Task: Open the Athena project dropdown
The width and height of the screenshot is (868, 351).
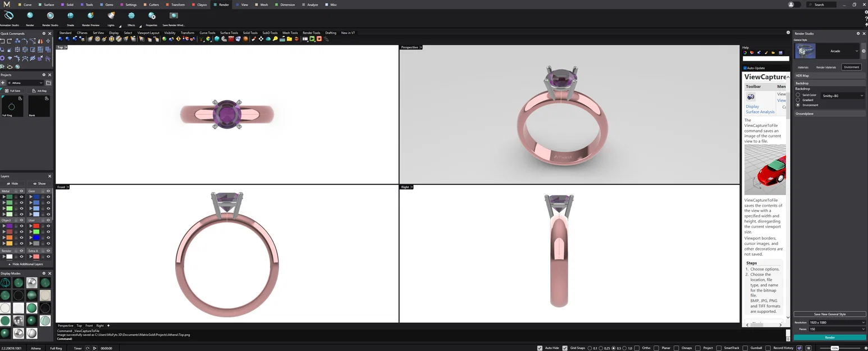Action: point(25,83)
